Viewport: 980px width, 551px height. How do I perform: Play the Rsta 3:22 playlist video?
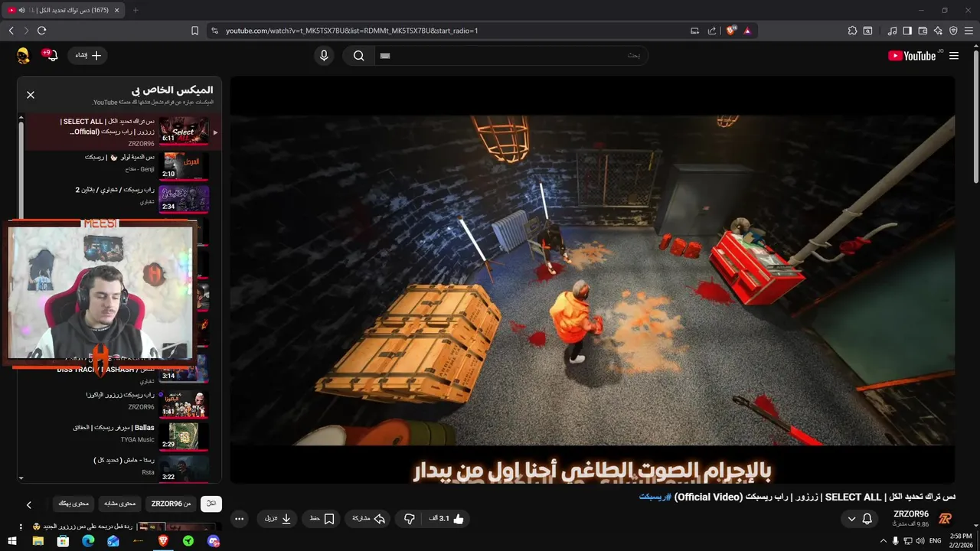[122, 468]
